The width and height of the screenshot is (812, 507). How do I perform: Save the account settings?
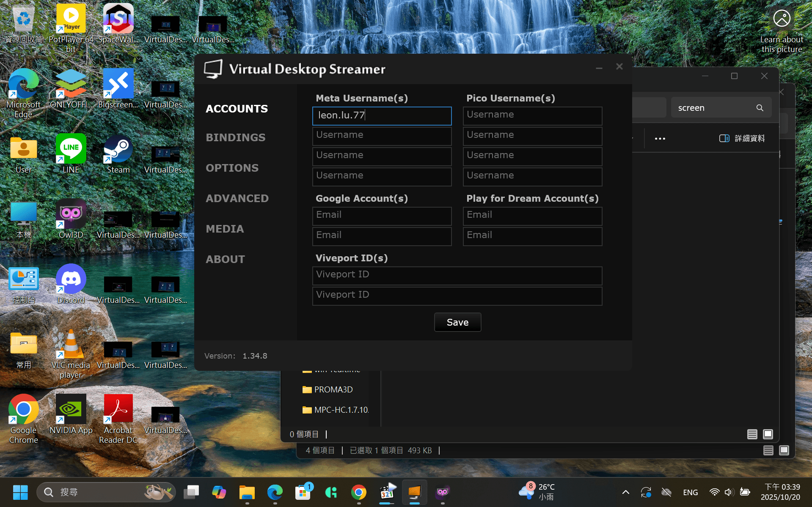coord(457,322)
